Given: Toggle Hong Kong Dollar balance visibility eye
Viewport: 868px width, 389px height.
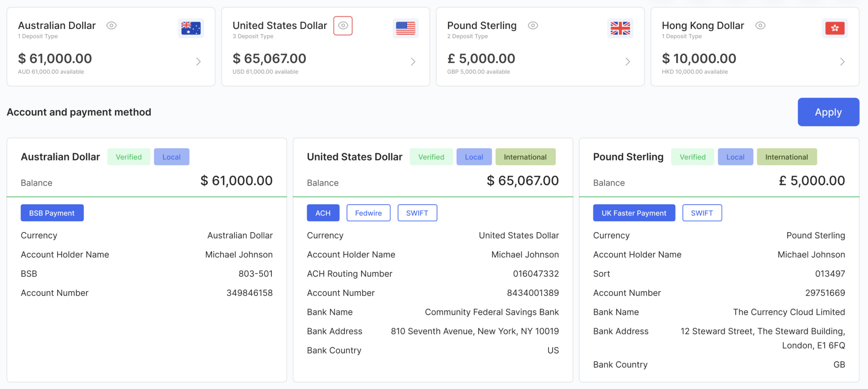Looking at the screenshot, I should tap(760, 26).
